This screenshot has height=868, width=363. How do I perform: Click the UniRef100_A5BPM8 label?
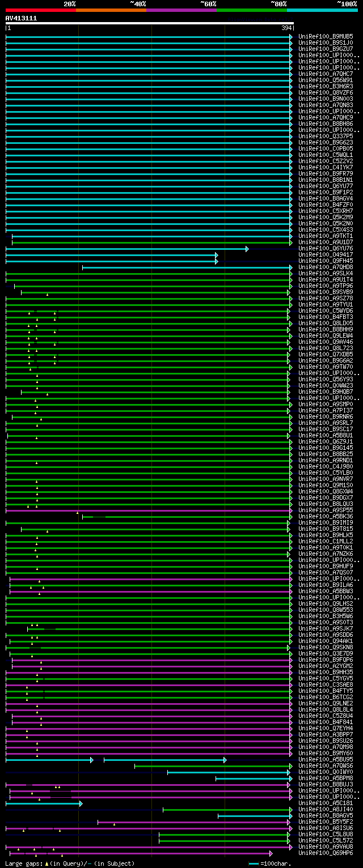click(326, 778)
